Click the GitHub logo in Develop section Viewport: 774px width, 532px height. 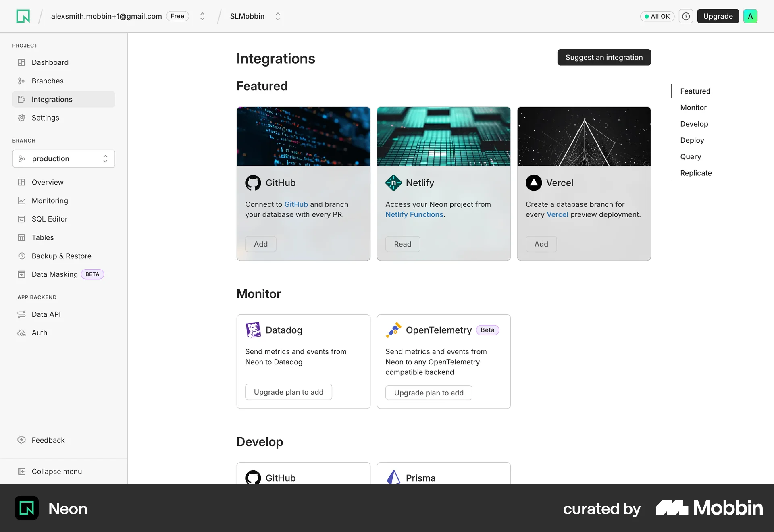tap(253, 477)
